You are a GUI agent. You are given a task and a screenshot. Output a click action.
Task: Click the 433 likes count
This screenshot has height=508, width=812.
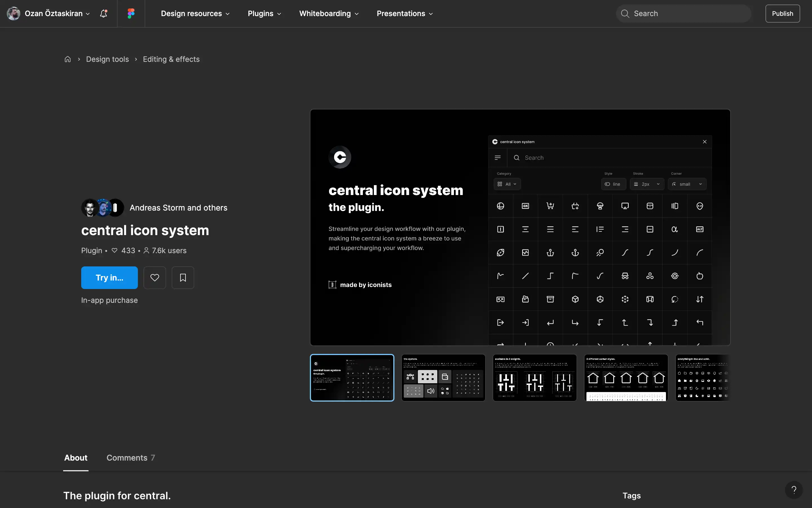128,250
